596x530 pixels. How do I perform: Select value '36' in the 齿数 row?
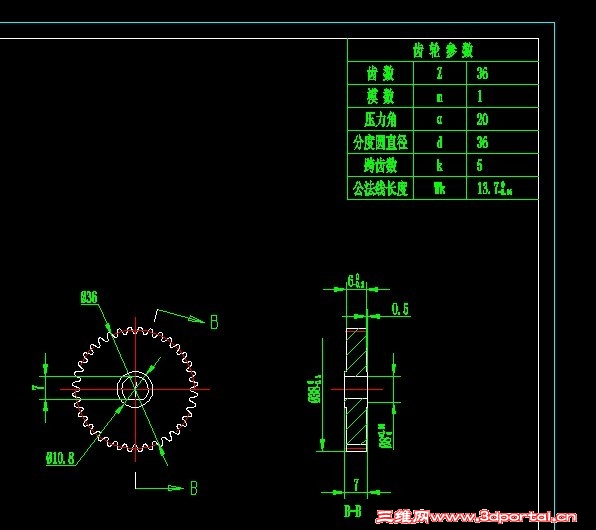tap(482, 73)
